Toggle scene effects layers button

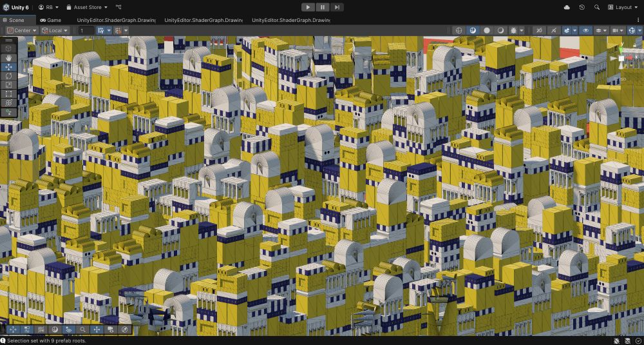pyautogui.click(x=567, y=30)
